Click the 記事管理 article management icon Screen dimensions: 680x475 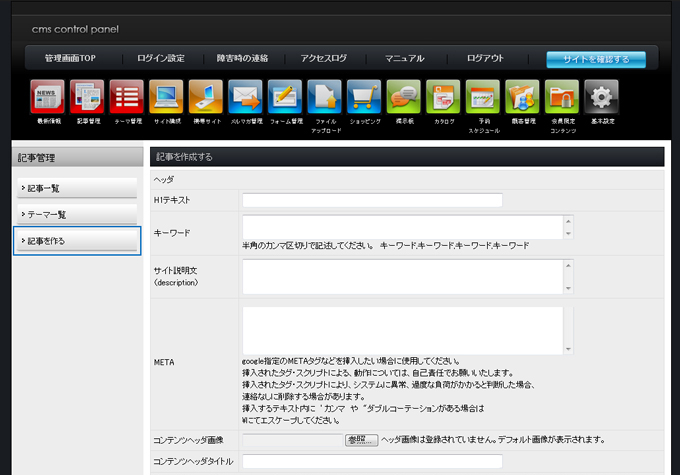click(86, 97)
